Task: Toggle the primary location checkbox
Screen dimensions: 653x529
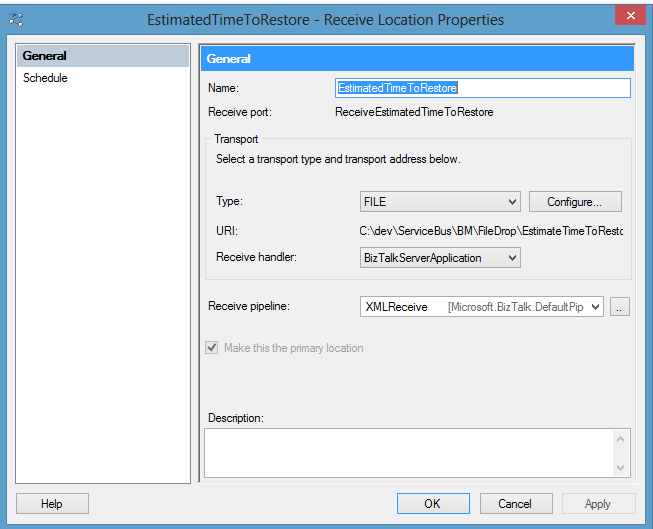Action: tap(211, 348)
